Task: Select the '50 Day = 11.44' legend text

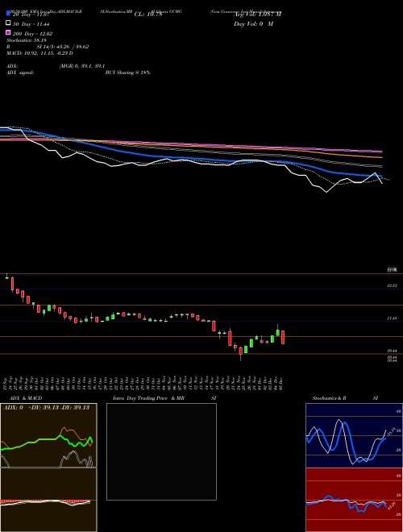Action: click(31, 24)
